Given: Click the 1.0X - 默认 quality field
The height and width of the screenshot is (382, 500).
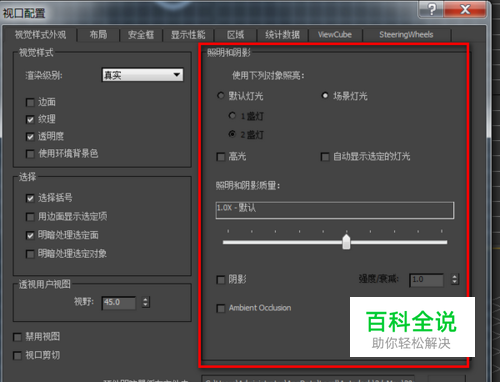Looking at the screenshot, I should 335,210.
